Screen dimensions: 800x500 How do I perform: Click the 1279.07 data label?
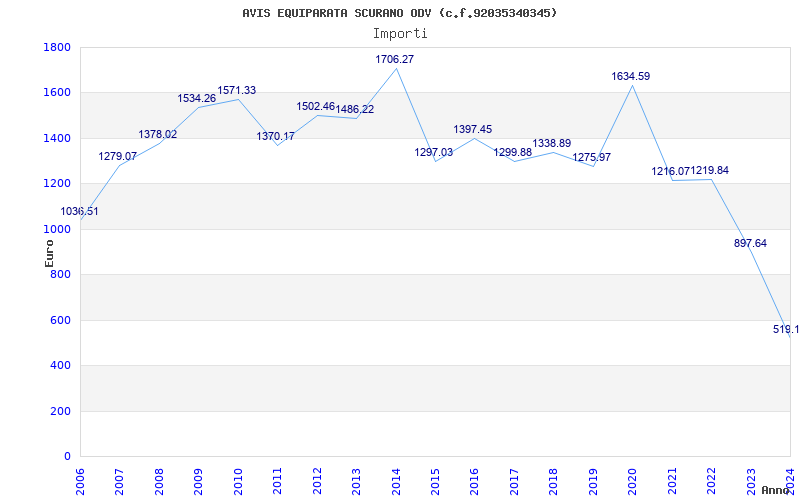[117, 156]
